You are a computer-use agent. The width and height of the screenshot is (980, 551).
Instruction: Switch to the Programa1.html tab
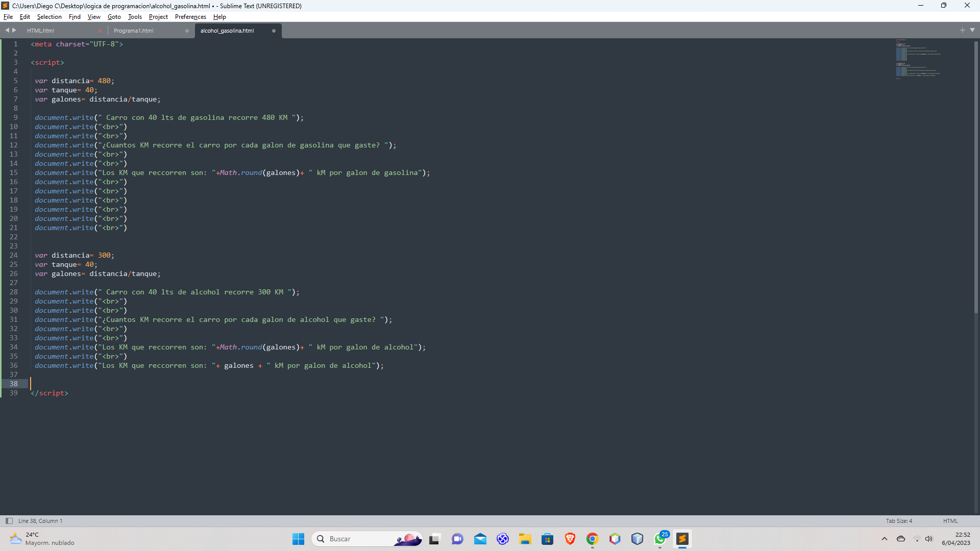click(x=133, y=31)
